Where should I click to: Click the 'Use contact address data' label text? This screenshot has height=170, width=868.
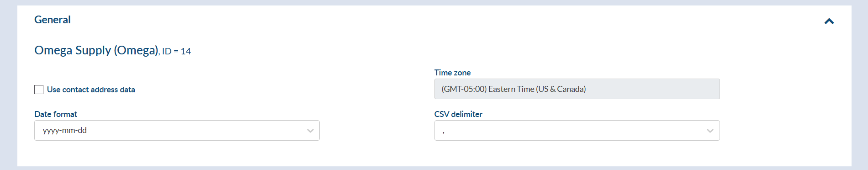[91, 90]
